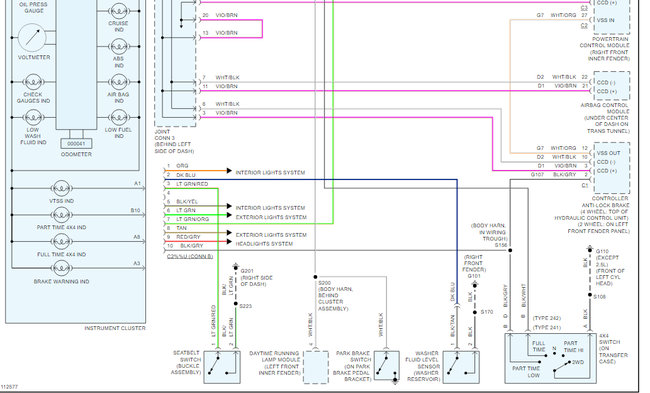The height and width of the screenshot is (393, 650).
Task: Click the ODOMETER text label
Action: [x=76, y=154]
